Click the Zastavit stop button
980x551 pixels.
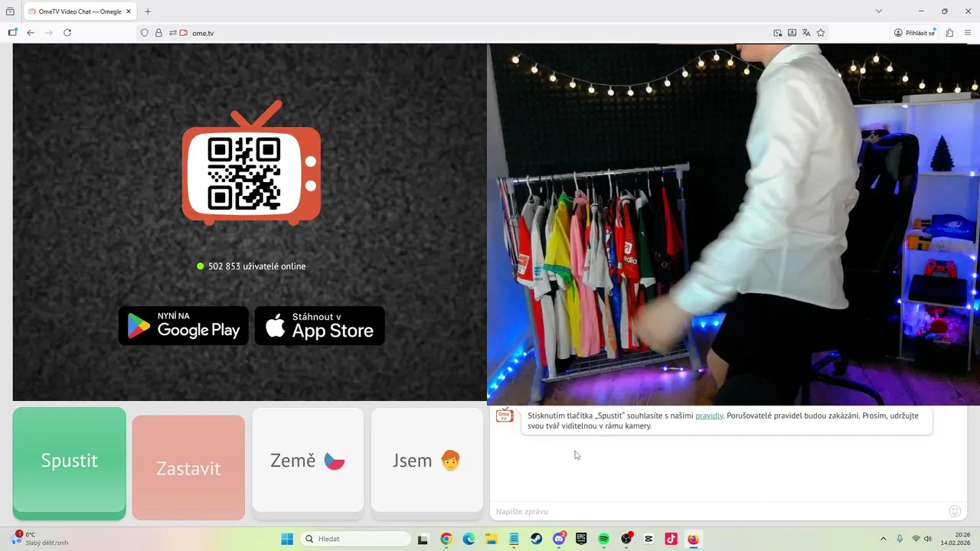point(188,468)
